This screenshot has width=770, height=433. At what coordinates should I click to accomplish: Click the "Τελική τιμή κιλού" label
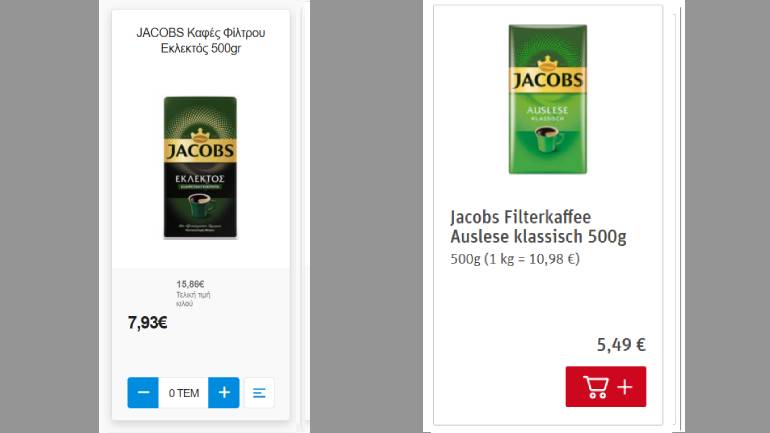[x=193, y=299]
